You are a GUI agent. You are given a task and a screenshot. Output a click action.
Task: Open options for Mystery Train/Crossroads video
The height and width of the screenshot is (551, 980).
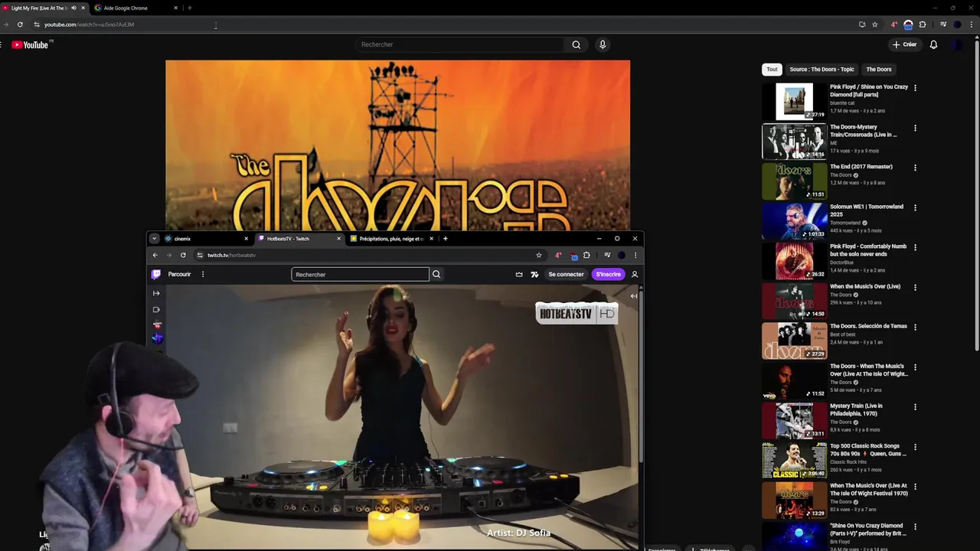(915, 128)
